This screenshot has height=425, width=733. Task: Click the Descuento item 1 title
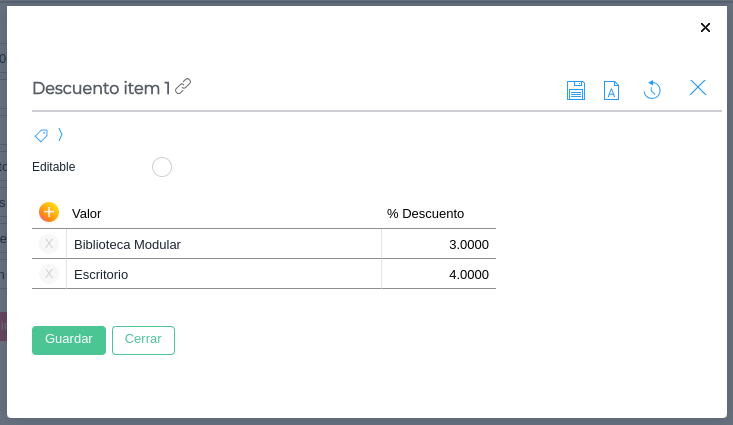pos(101,88)
